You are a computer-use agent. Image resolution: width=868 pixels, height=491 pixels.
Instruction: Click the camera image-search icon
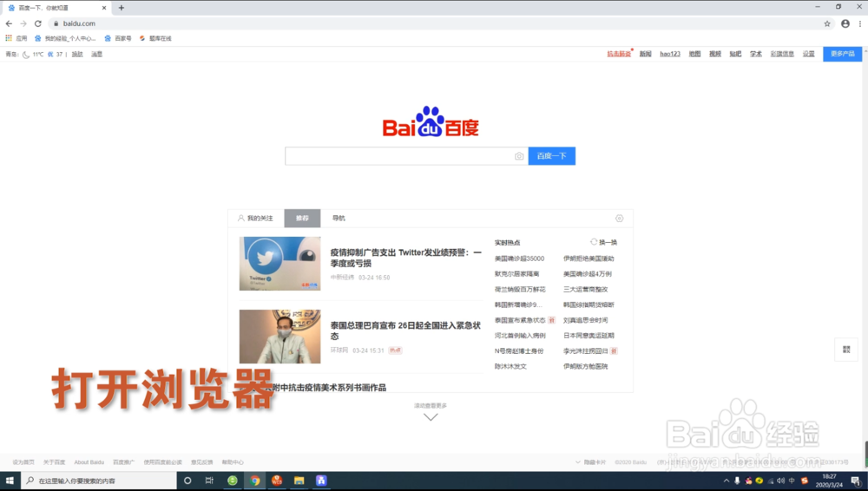click(519, 156)
